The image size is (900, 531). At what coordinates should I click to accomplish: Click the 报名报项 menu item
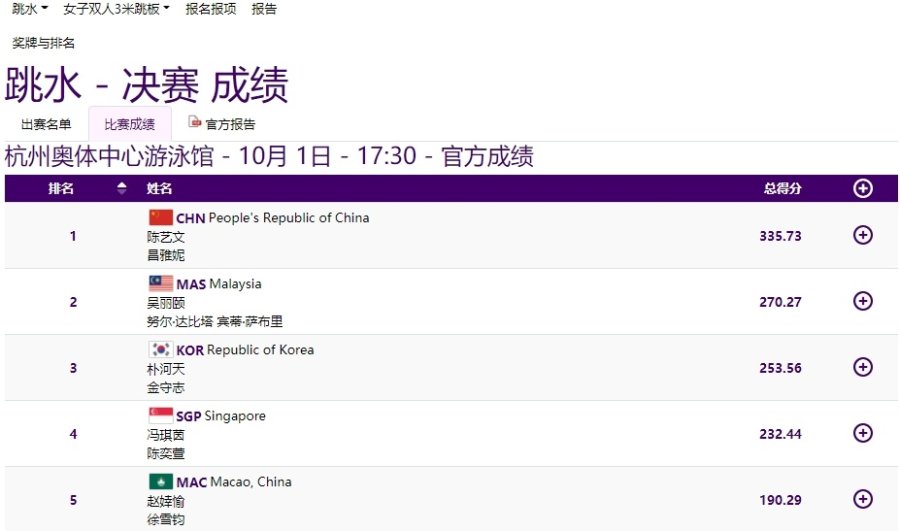(x=211, y=9)
